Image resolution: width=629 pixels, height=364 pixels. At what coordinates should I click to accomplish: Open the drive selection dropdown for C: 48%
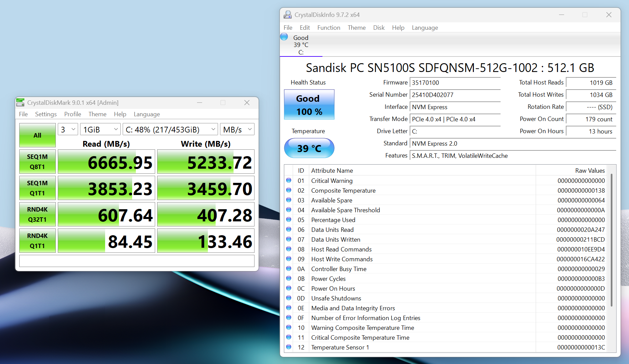170,129
